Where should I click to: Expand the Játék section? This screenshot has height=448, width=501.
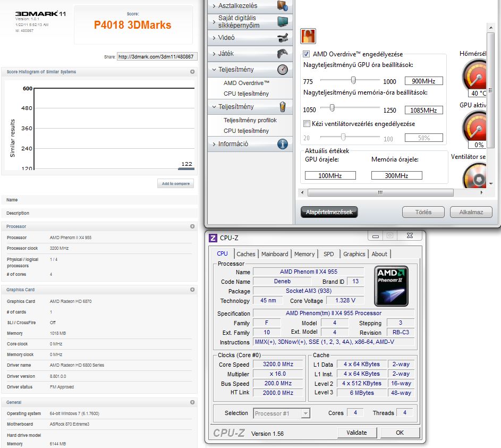250,53
